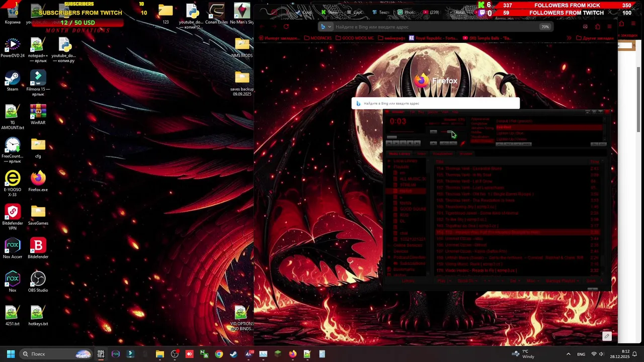The width and height of the screenshot is (644, 362).
Task: Open the WinRAR desktop icon
Action: click(x=38, y=115)
